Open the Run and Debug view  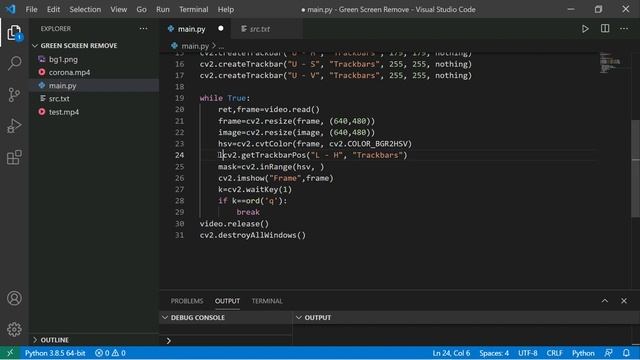click(14, 126)
